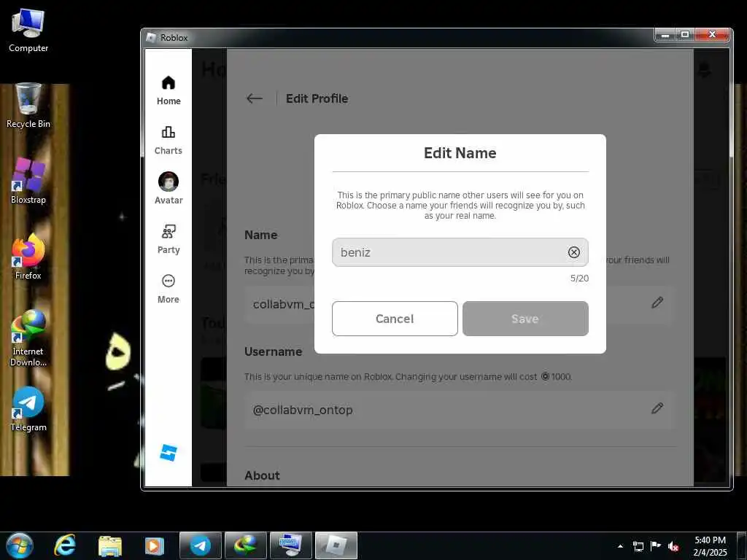This screenshot has width=747, height=560.
Task: Click the 'Username' section heading
Action: (x=273, y=351)
